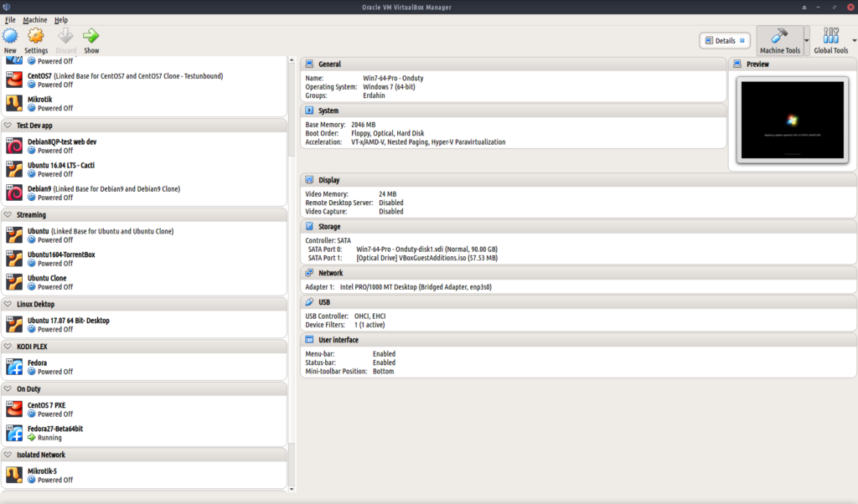Click the System section header title
This screenshot has height=504, width=858.
pyautogui.click(x=328, y=111)
